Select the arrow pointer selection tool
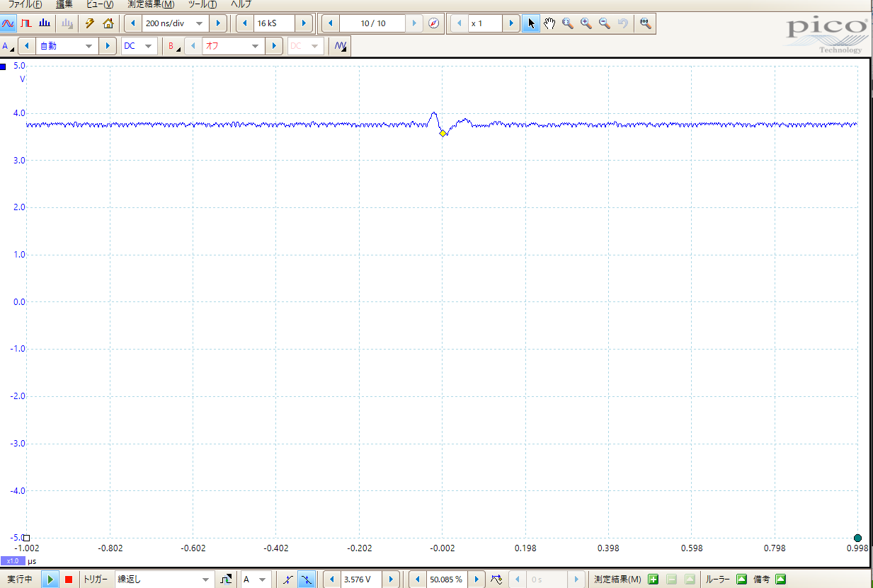Viewport: 873px width, 588px height. point(531,23)
